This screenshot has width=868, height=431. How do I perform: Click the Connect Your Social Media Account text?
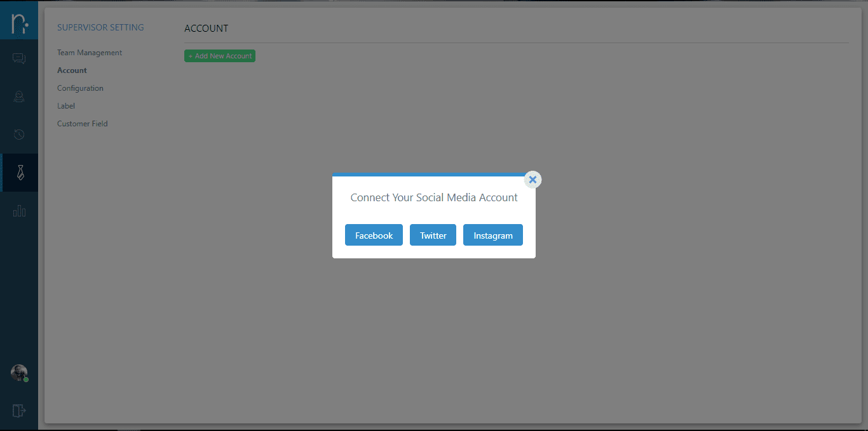(x=434, y=197)
